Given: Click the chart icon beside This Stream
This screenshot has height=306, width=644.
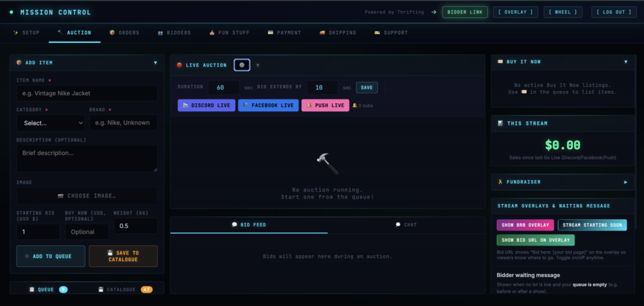Looking at the screenshot, I should pos(500,123).
